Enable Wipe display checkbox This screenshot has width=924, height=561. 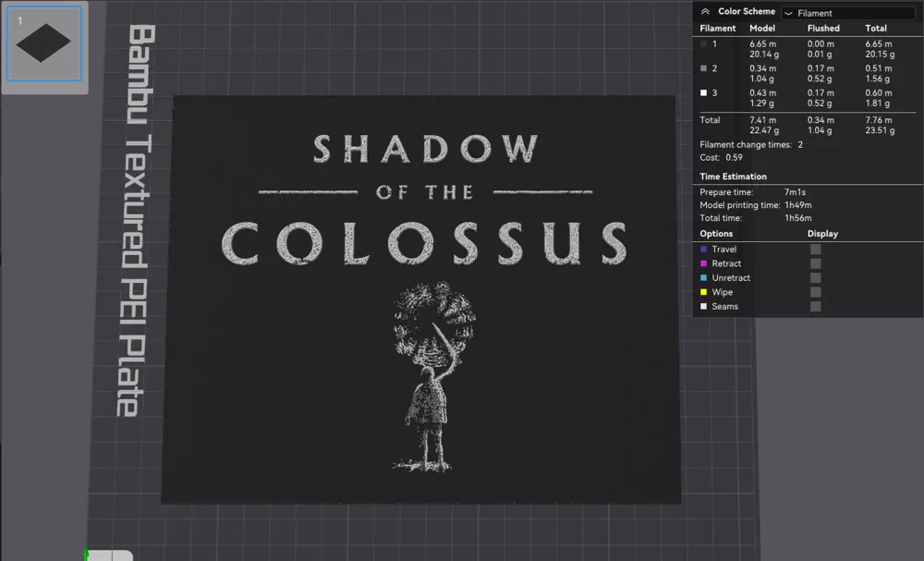click(816, 292)
